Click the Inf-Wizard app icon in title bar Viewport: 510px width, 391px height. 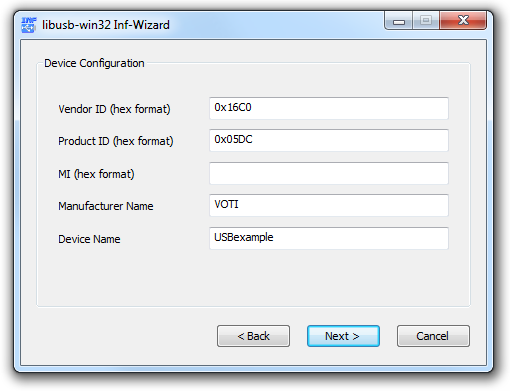point(29,25)
